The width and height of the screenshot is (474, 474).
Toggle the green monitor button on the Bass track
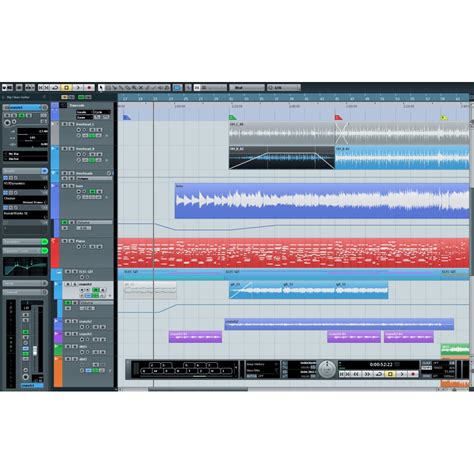tap(93, 191)
